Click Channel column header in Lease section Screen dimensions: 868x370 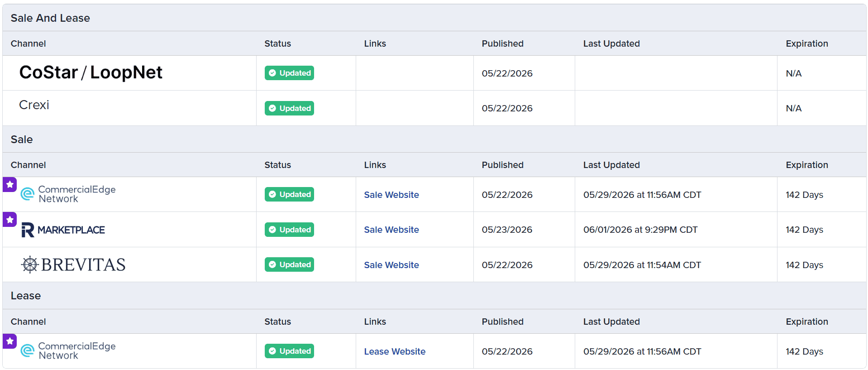click(29, 322)
